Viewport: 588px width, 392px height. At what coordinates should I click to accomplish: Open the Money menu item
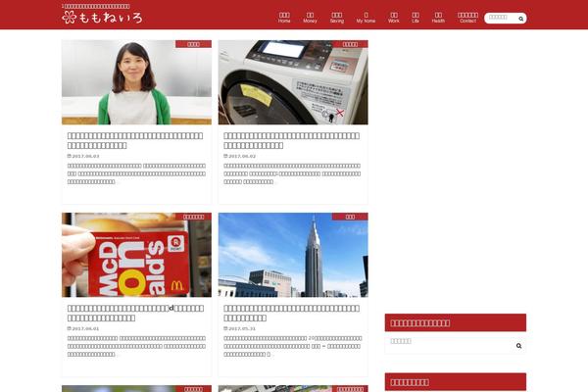coord(310,18)
